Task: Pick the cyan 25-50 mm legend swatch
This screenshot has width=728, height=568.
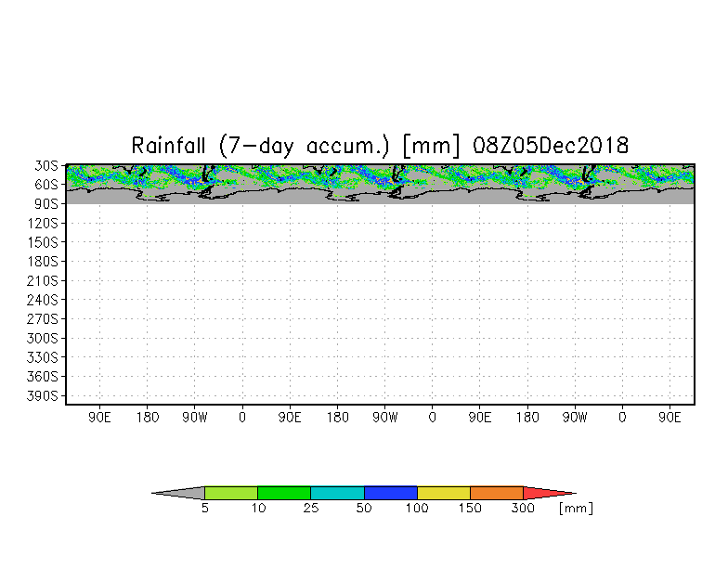Action: tap(338, 493)
